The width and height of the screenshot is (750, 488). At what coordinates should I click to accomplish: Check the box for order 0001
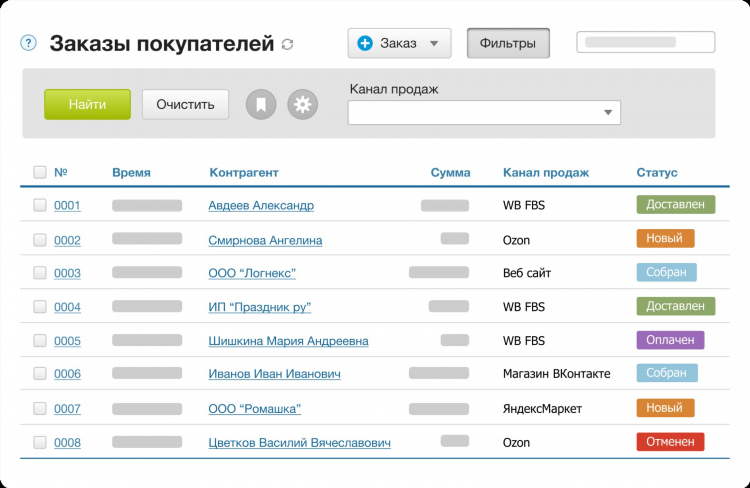click(40, 205)
